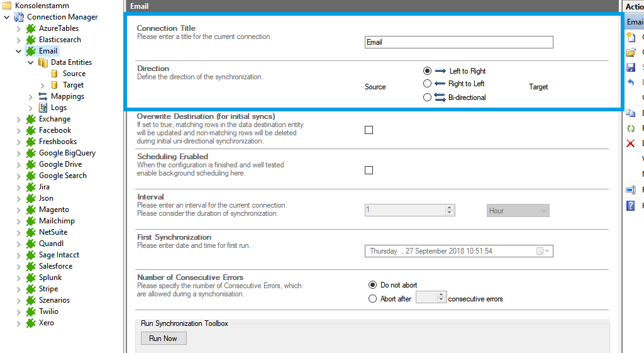This screenshot has height=353, width=644.
Task: Click the Data Entities folder icon
Action: [43, 62]
